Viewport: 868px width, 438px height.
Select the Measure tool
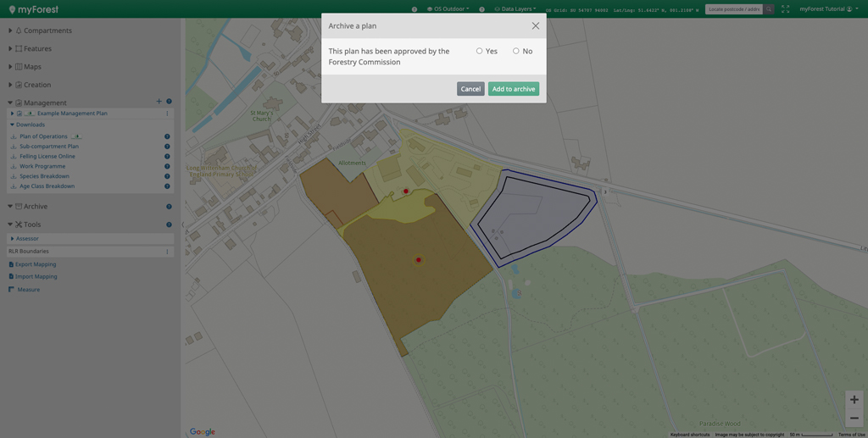pos(28,290)
